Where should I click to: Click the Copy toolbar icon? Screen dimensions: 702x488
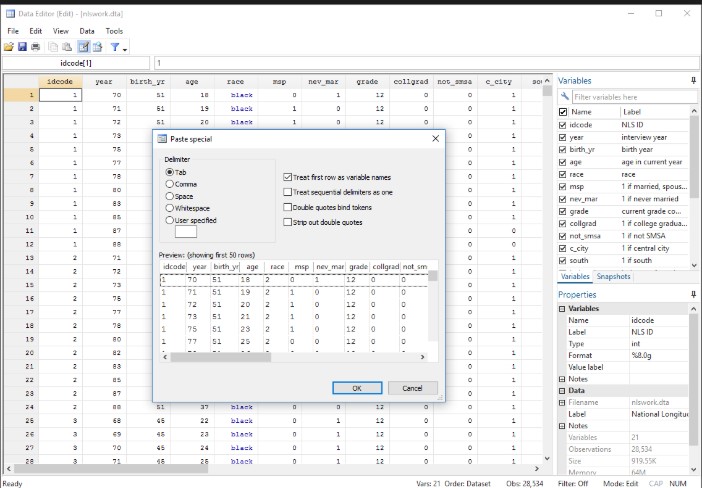tap(53, 47)
